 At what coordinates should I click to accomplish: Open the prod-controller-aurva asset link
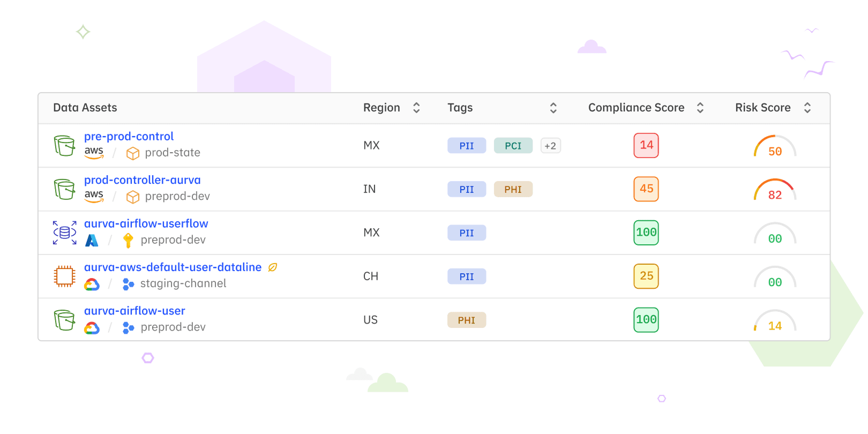[x=142, y=181]
